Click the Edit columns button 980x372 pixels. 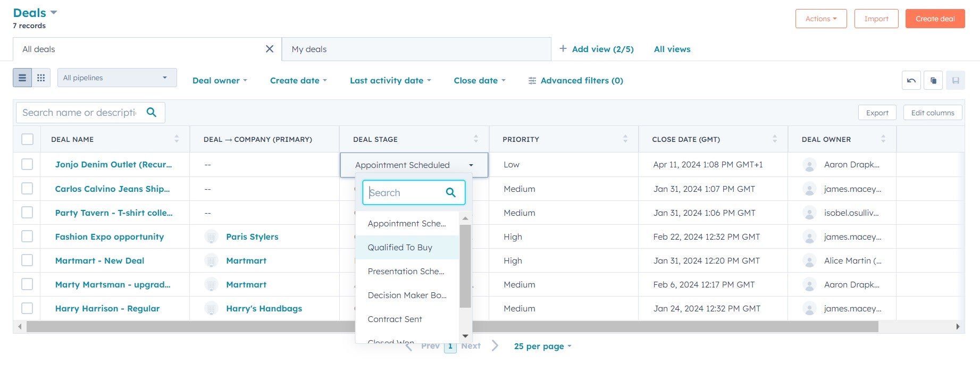(x=933, y=113)
